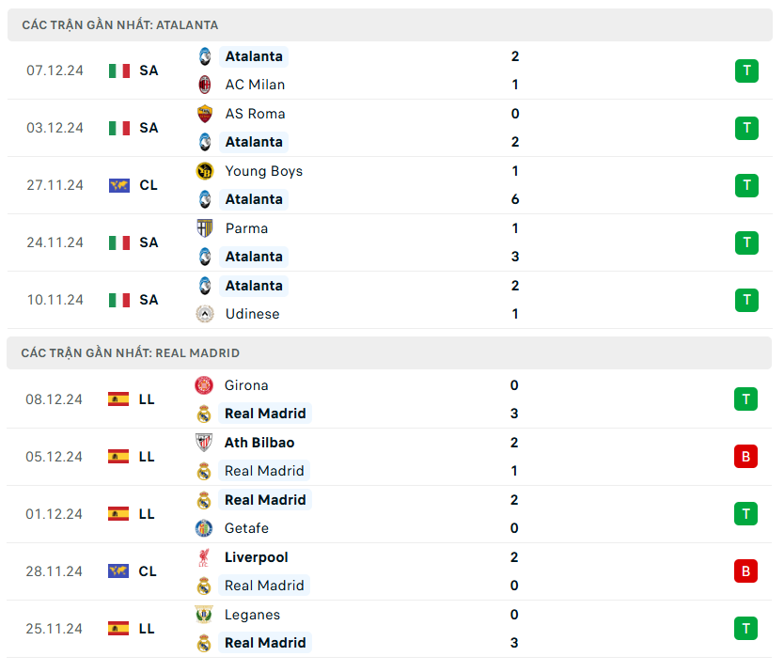Image resolution: width=784 pixels, height=672 pixels.
Task: Click the AC Milan club crest
Action: tap(205, 85)
